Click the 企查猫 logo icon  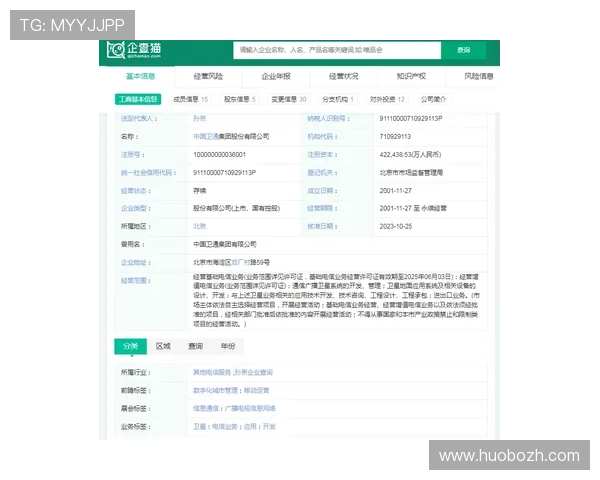click(134, 50)
